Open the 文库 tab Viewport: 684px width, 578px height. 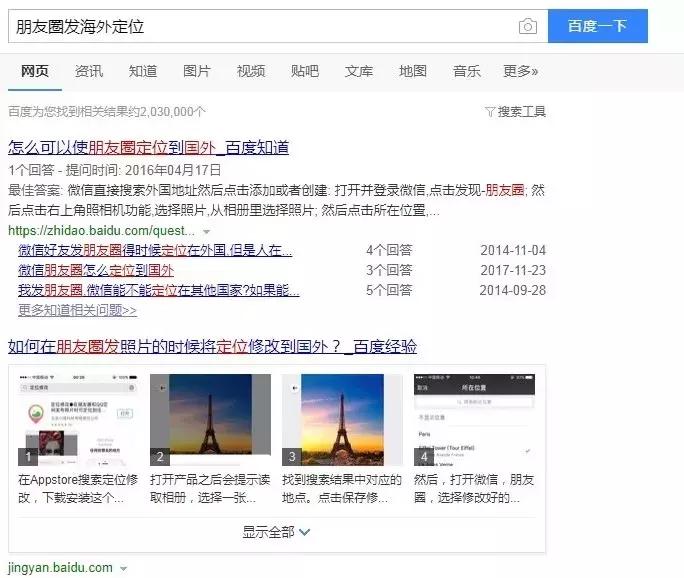click(x=359, y=71)
